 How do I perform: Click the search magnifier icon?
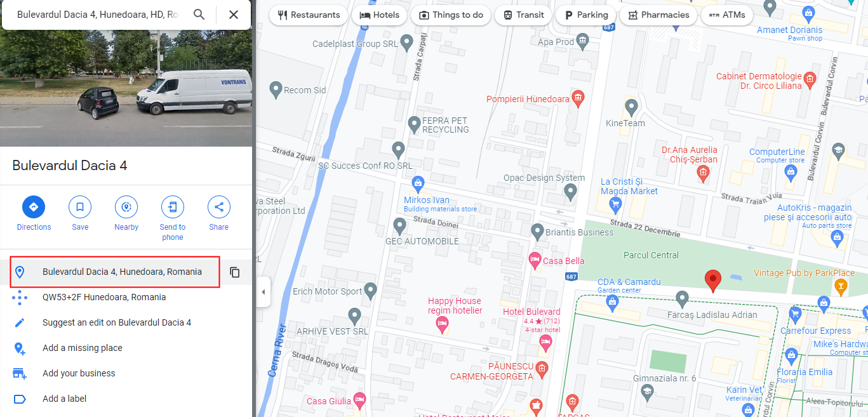click(x=199, y=15)
